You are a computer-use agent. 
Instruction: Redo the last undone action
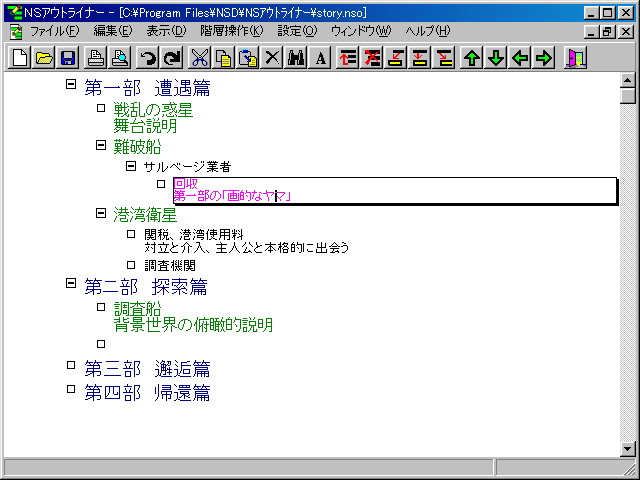click(x=171, y=58)
